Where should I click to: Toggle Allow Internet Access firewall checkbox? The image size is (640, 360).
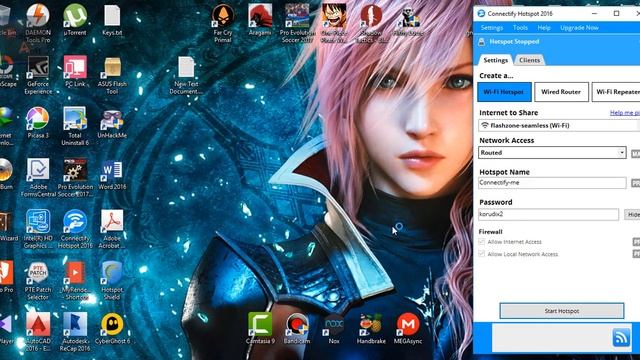pyautogui.click(x=482, y=242)
